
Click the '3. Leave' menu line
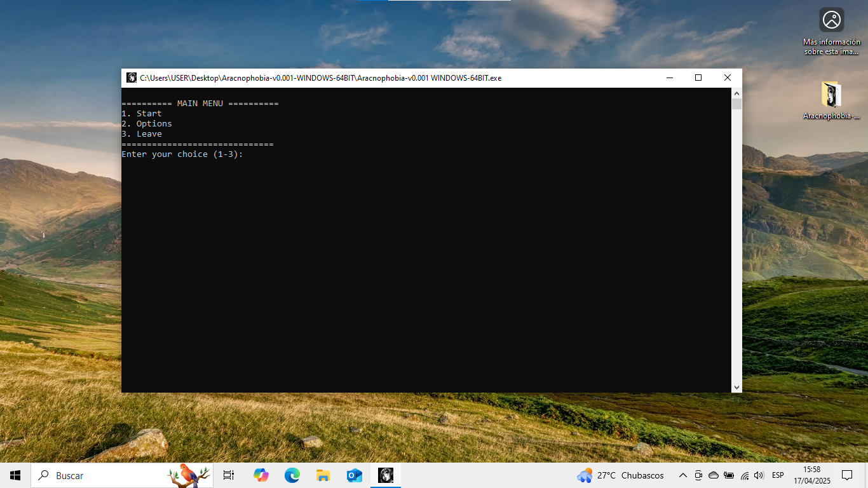(x=142, y=133)
